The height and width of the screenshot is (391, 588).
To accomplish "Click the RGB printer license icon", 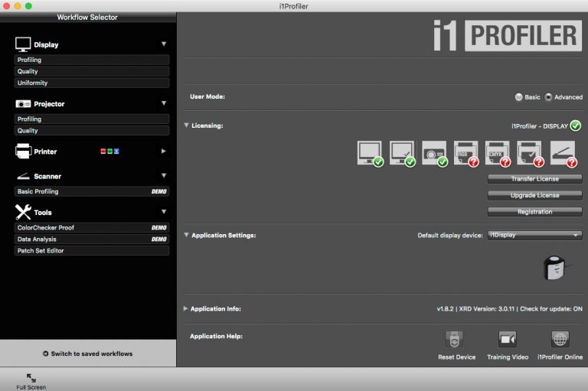I will click(x=466, y=154).
